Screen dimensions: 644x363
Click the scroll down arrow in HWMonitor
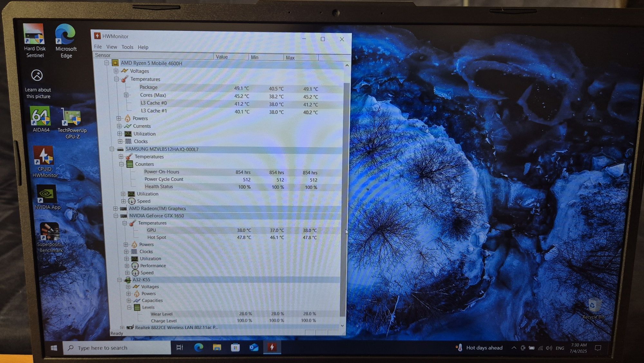(x=342, y=326)
